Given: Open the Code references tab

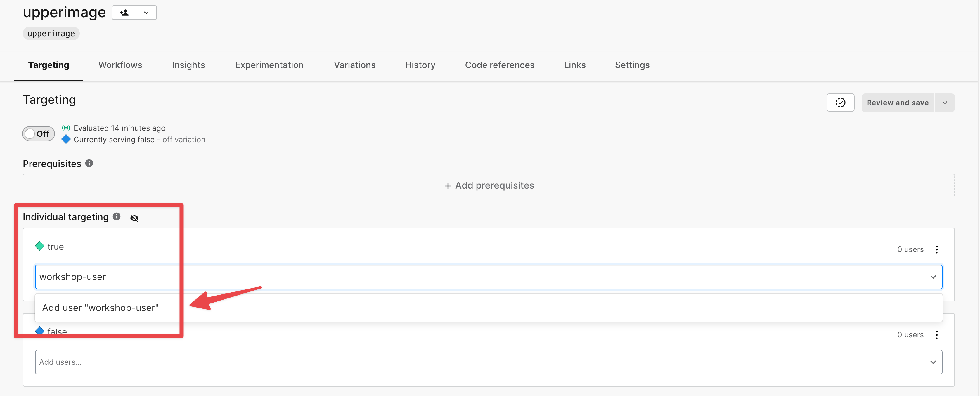Looking at the screenshot, I should [500, 65].
